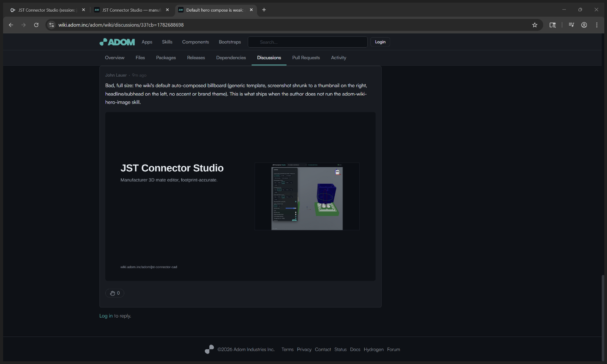Open the Components menu
607x364 pixels.
[196, 42]
